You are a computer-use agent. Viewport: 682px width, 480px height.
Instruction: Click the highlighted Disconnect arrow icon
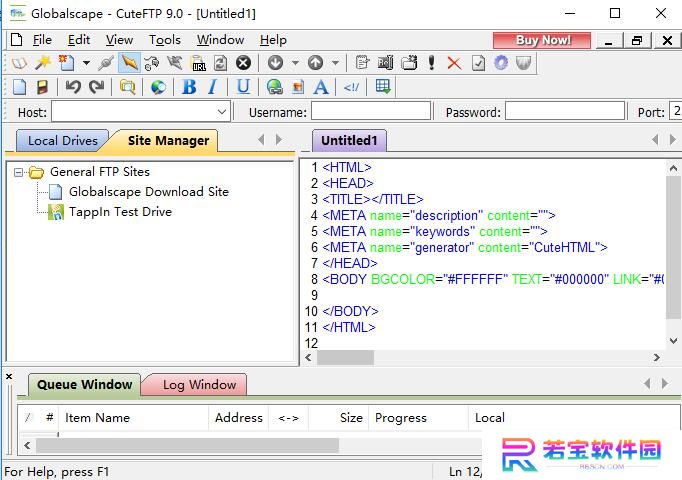click(129, 63)
